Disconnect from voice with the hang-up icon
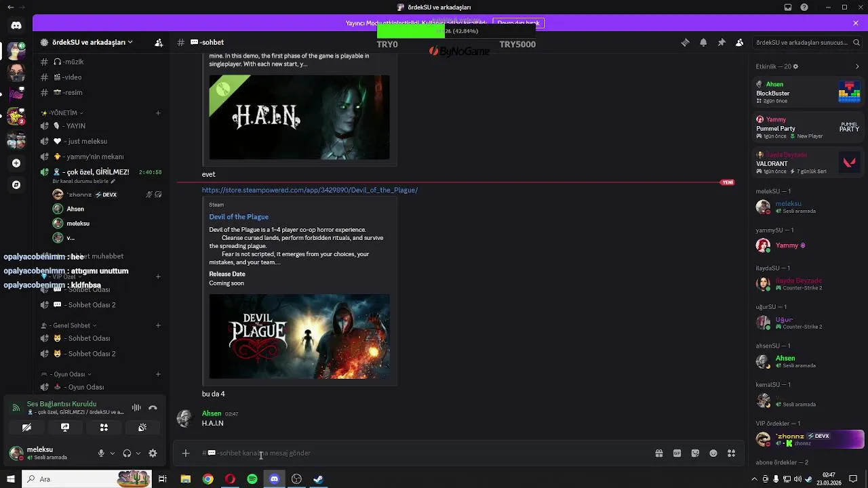This screenshot has height=488, width=868. tap(153, 408)
